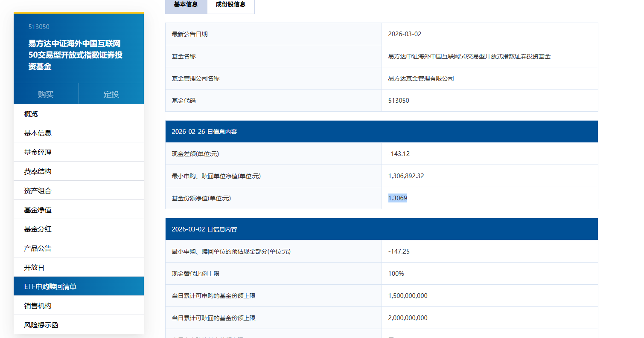Screen dimensions: 644x338
Task: Open 风险提示函 in the sidebar
Action: [x=79, y=325]
